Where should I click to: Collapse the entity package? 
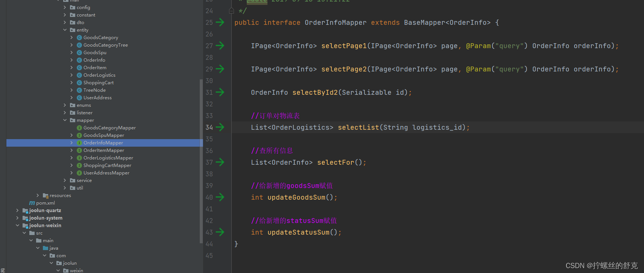click(65, 30)
